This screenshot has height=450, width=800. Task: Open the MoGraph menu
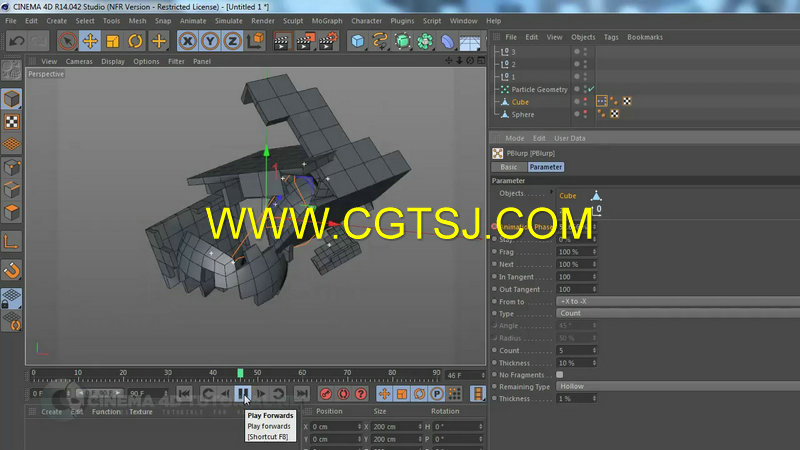click(x=327, y=21)
